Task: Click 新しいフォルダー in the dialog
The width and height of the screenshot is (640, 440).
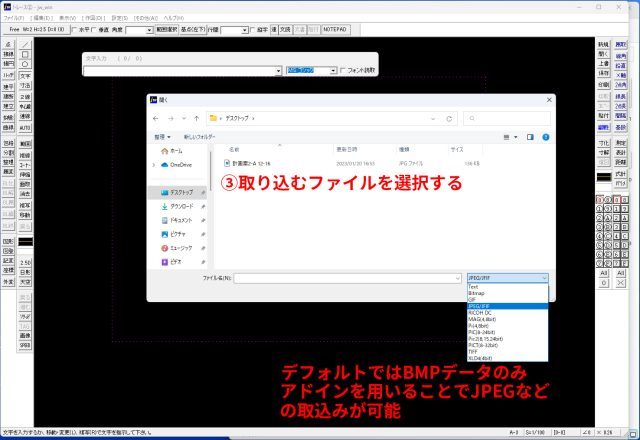Action: click(199, 136)
